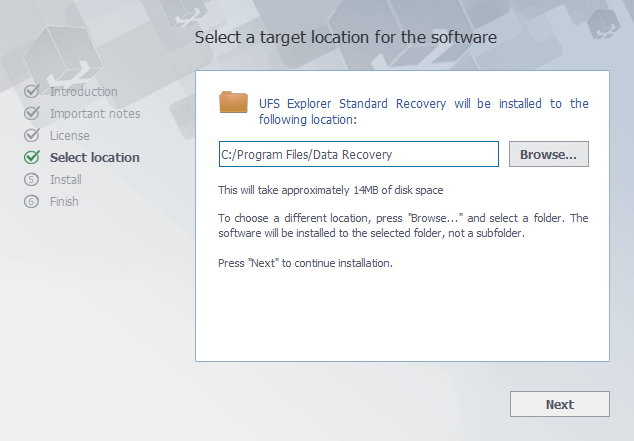Click the License step checkmark icon
This screenshot has height=441, width=634.
coord(32,135)
